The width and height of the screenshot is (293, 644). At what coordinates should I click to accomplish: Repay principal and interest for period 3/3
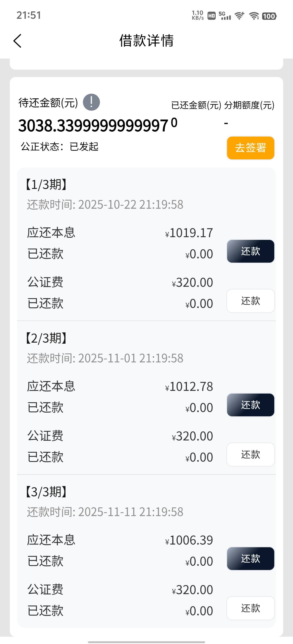250,559
